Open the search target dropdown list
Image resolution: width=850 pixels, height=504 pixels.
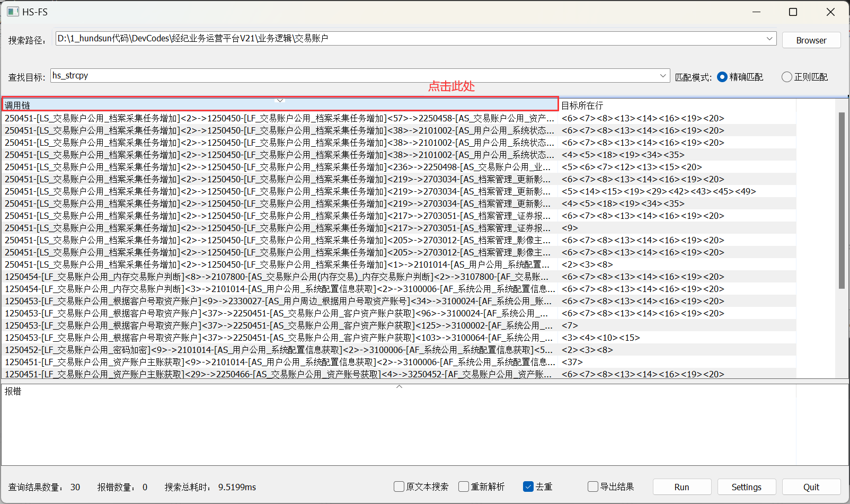click(662, 76)
